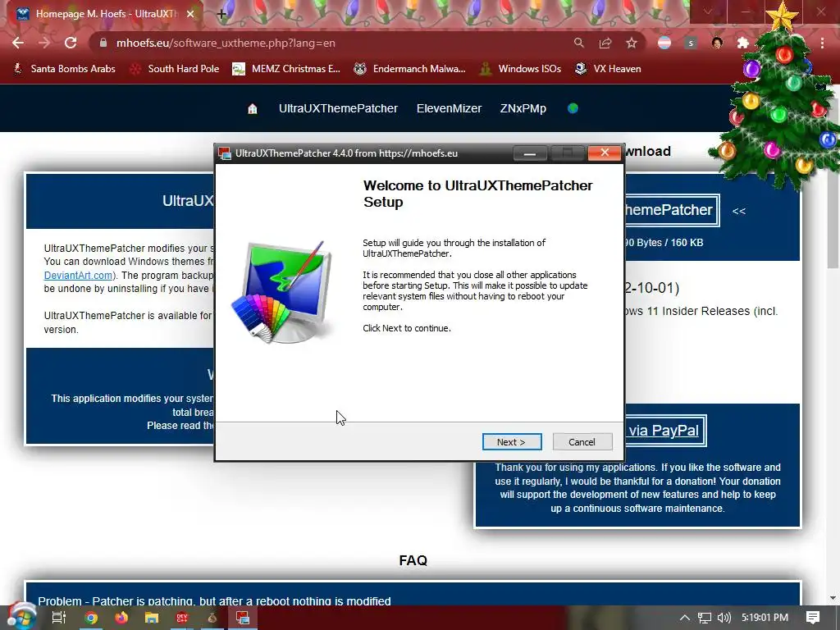
Task: Open UltraUXThemePatcher in the site menu
Action: 338,108
